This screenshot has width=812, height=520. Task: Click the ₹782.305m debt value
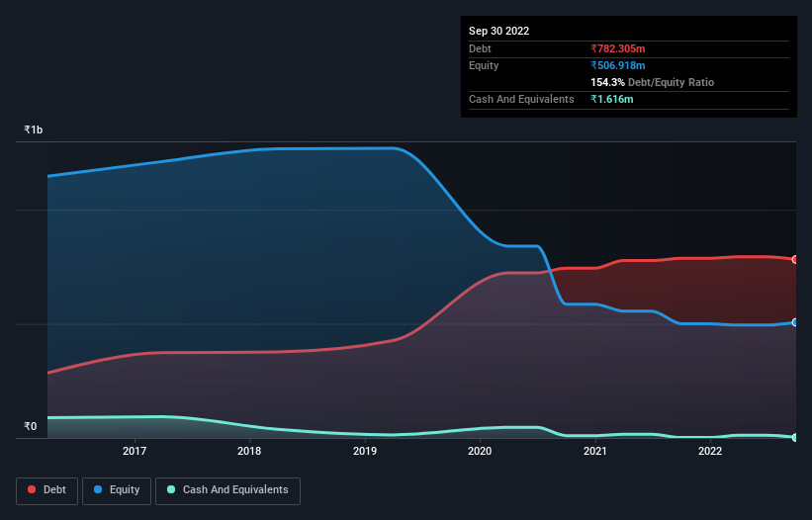pyautogui.click(x=618, y=48)
